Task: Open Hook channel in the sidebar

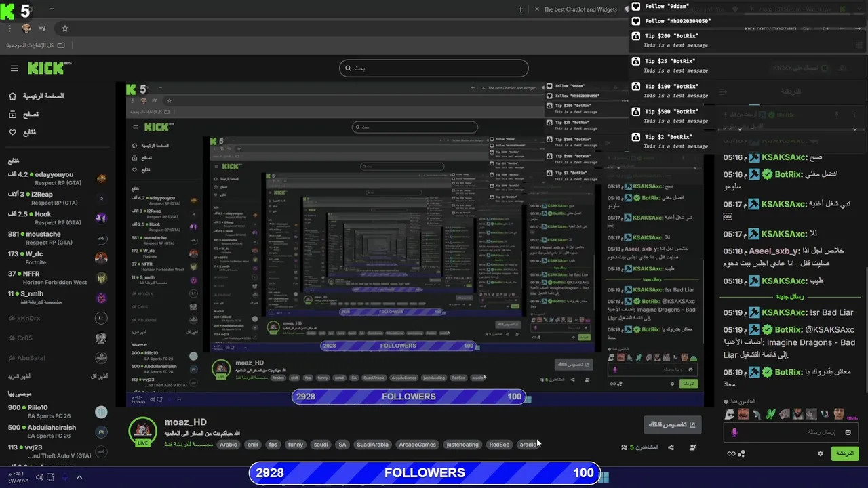Action: coord(57,218)
